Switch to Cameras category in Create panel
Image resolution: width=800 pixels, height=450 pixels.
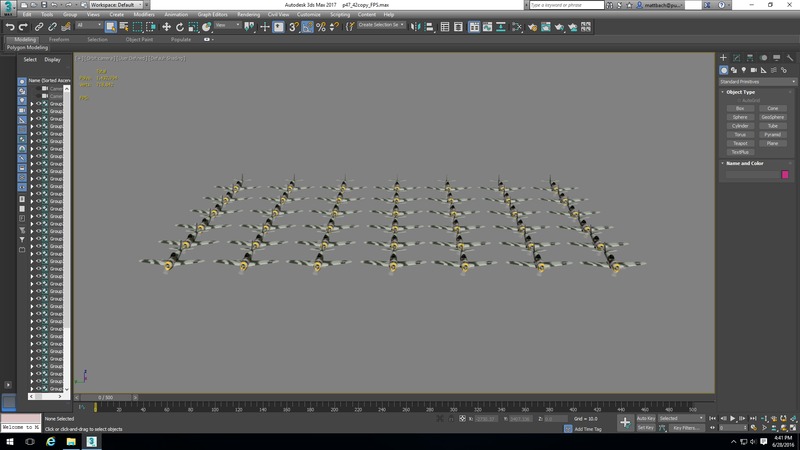pyautogui.click(x=756, y=70)
